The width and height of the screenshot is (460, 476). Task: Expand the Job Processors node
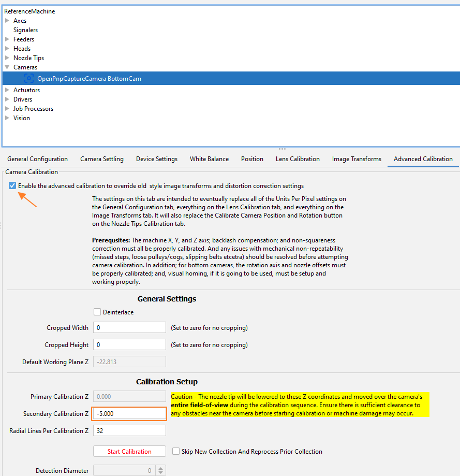pos(7,109)
